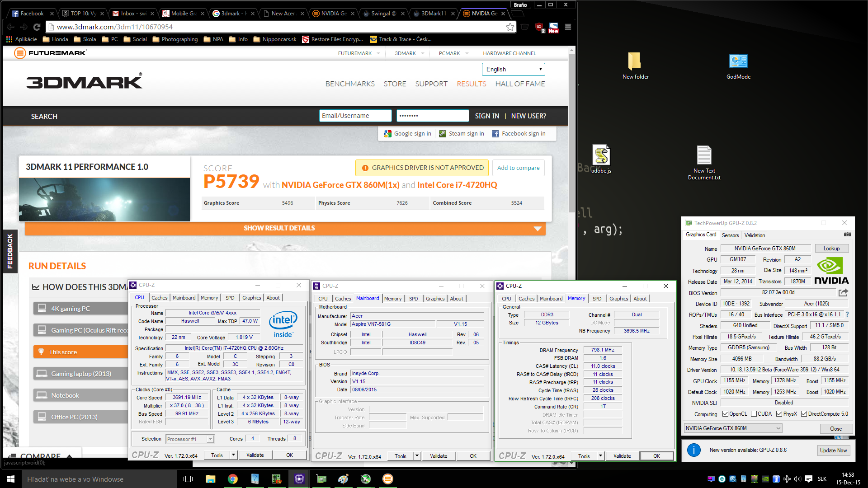Click the 3DMark 11 result thumbnail image
This screenshot has width=868, height=488.
tap(104, 199)
